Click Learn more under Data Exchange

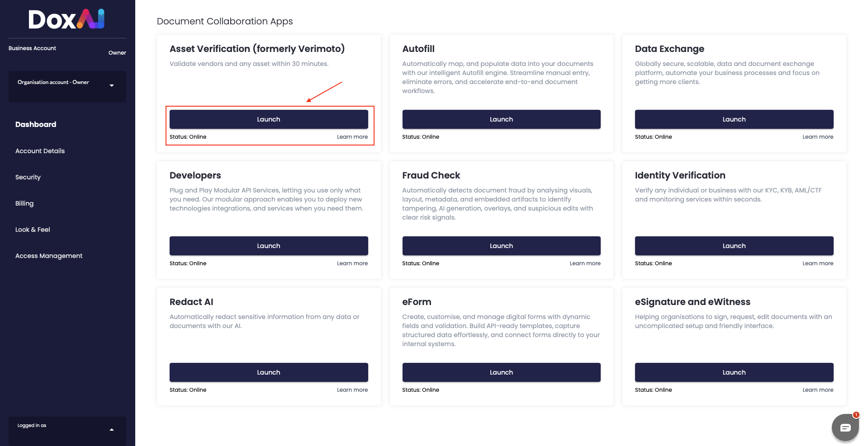click(818, 137)
